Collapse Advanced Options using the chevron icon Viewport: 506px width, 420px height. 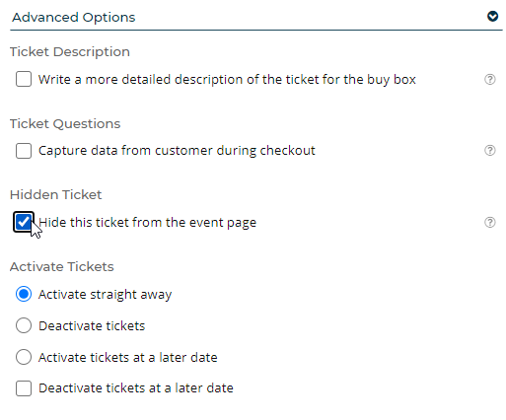pos(492,16)
